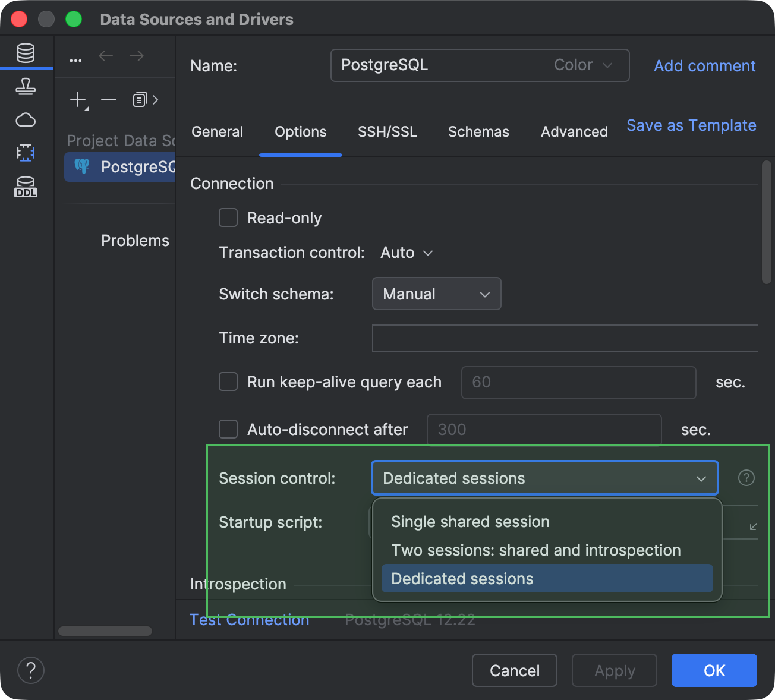
Task: Click the auto-disconnect seconds field showing 300
Action: click(x=544, y=430)
